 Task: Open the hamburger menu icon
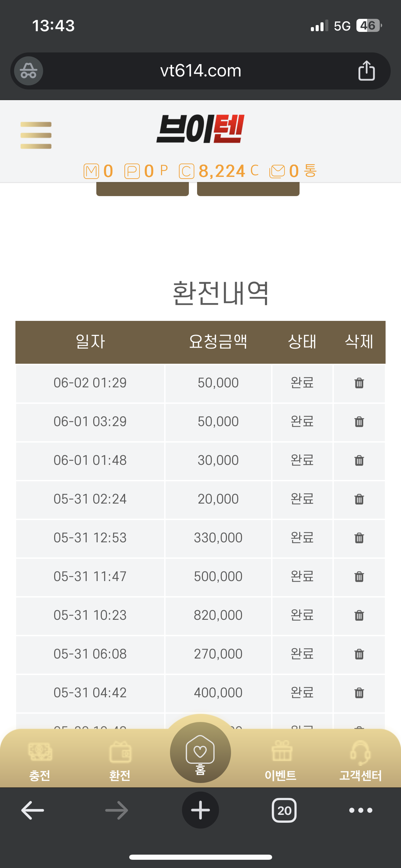click(36, 135)
